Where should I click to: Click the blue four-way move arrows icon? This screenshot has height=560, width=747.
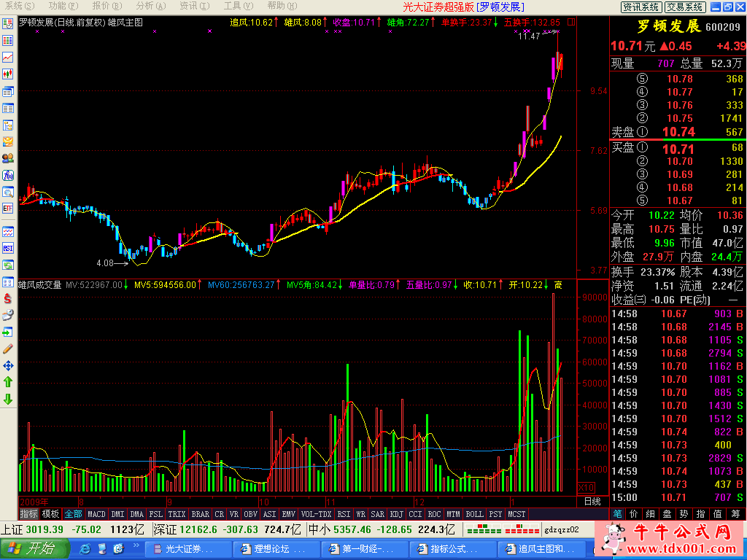point(7,366)
